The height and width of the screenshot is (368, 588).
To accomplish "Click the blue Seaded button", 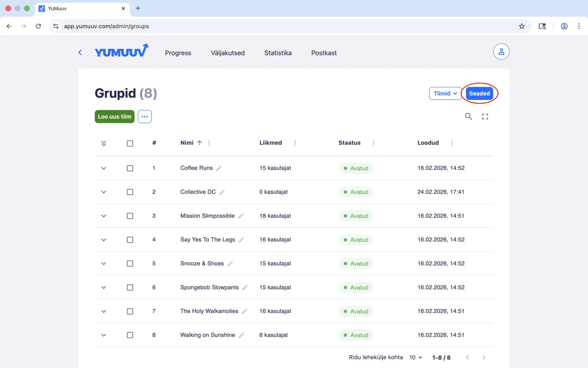I will 479,94.
